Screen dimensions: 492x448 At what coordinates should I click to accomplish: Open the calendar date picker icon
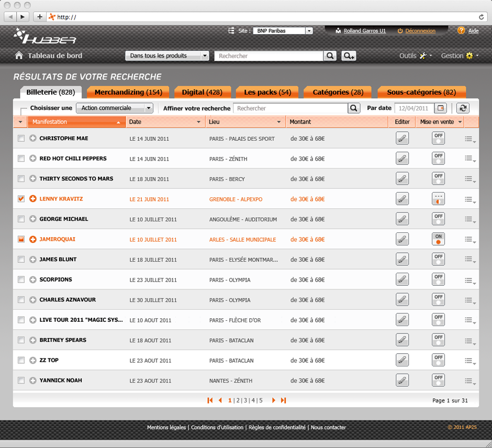[x=441, y=108]
